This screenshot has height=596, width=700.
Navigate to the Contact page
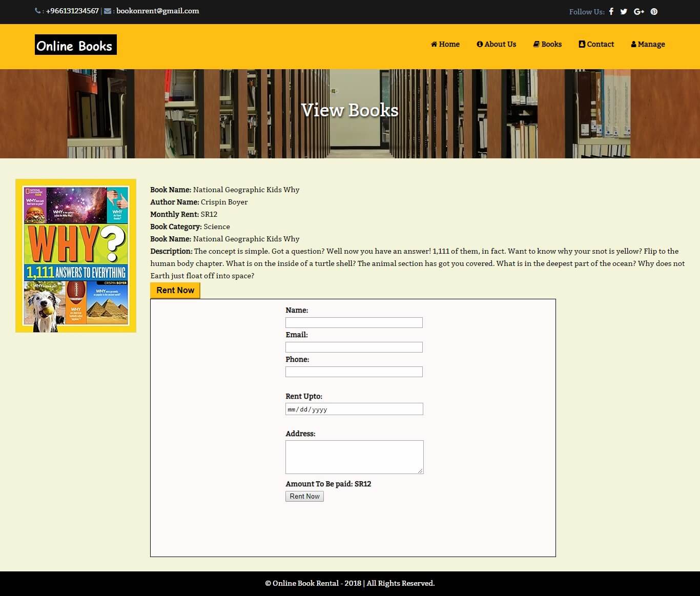tap(596, 44)
